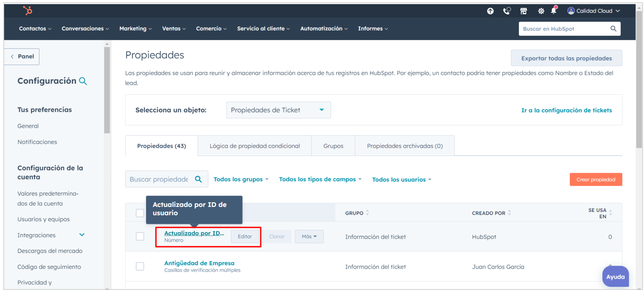Screen dimensions: 644x292
Task: Open the marketplace icon
Action: tap(523, 11)
